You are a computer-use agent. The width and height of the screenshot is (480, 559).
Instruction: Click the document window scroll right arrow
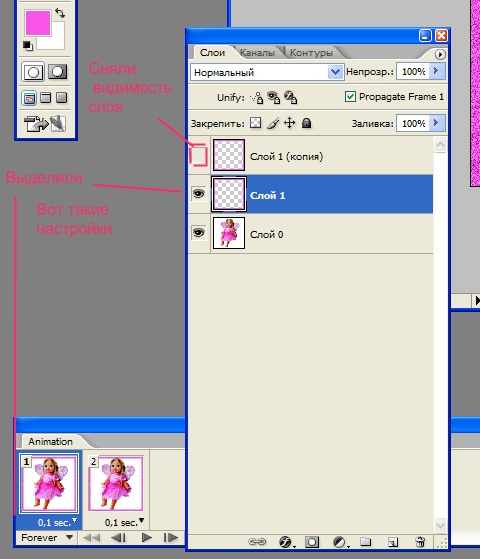[477, 301]
